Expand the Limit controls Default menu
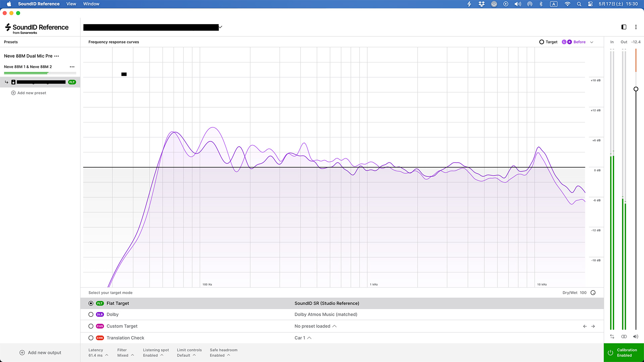 click(189, 353)
